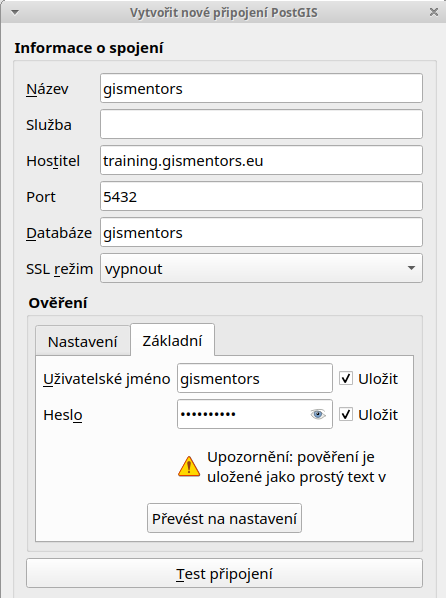
Task: Focus the Název input field
Action: 261,88
